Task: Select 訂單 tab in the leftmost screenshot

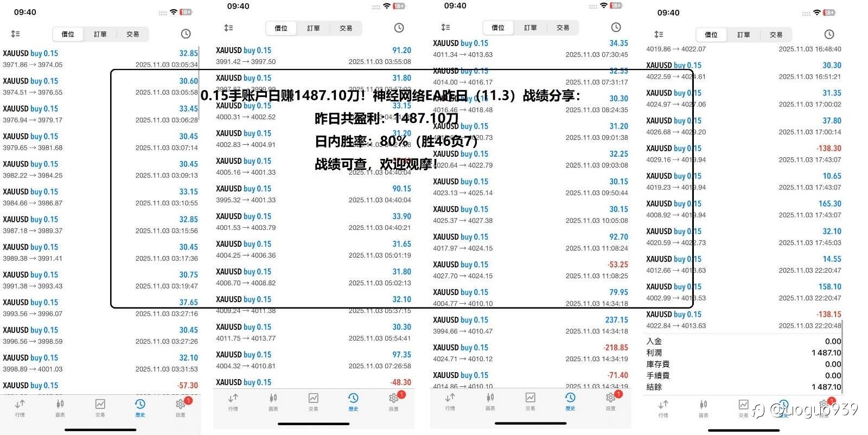Action: click(x=100, y=34)
